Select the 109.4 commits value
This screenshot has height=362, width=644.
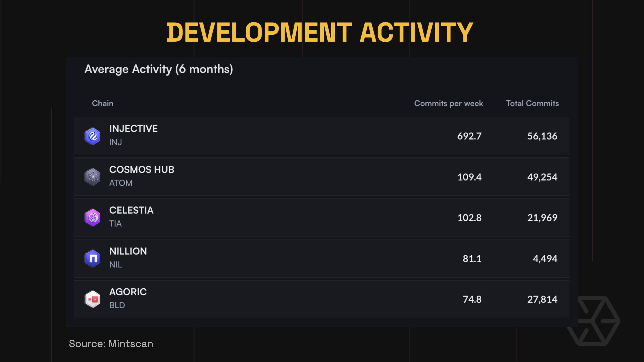tap(470, 177)
